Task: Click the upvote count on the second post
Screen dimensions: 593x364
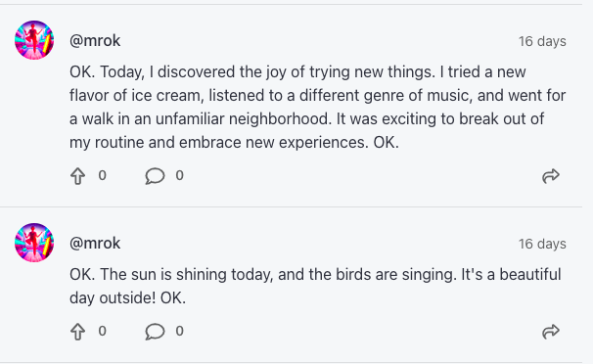Action: coord(102,331)
